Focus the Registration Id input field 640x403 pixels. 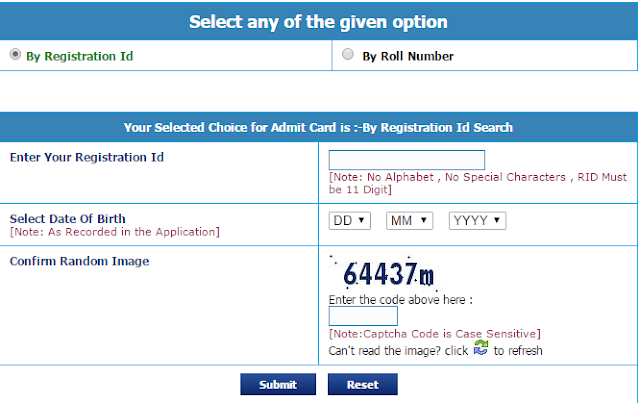coord(407,160)
